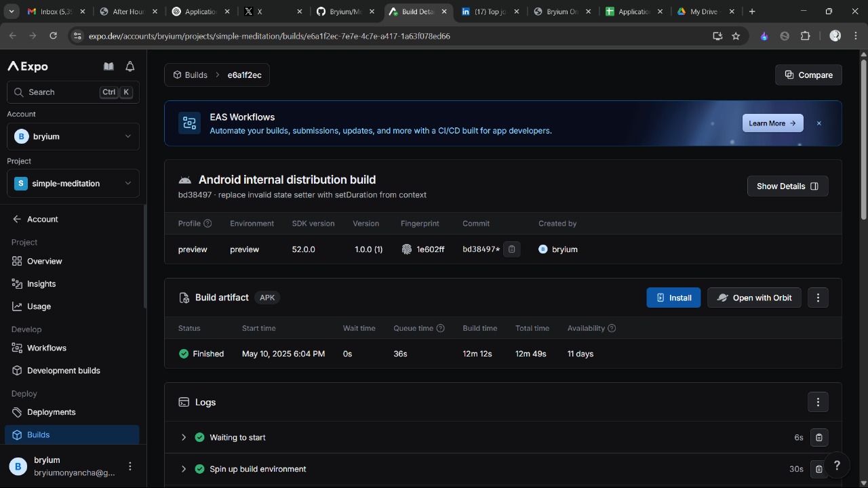Open Usage in the sidebar

click(39, 306)
